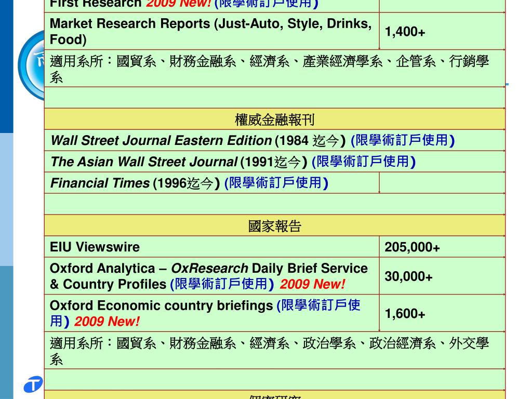This screenshot has width=532, height=399.
Task: Click (限學術訂戶使用) note beside Asian Wall Street Journal
Action: tap(363, 162)
